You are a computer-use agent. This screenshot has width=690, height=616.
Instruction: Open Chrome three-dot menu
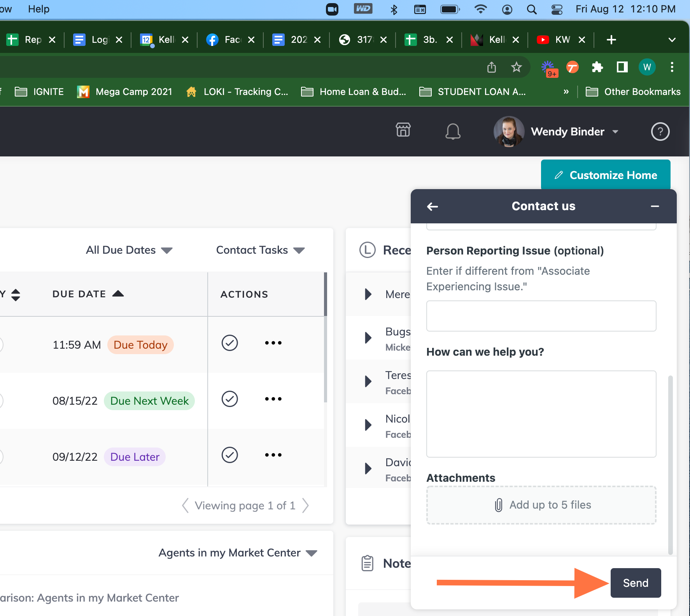(x=672, y=67)
